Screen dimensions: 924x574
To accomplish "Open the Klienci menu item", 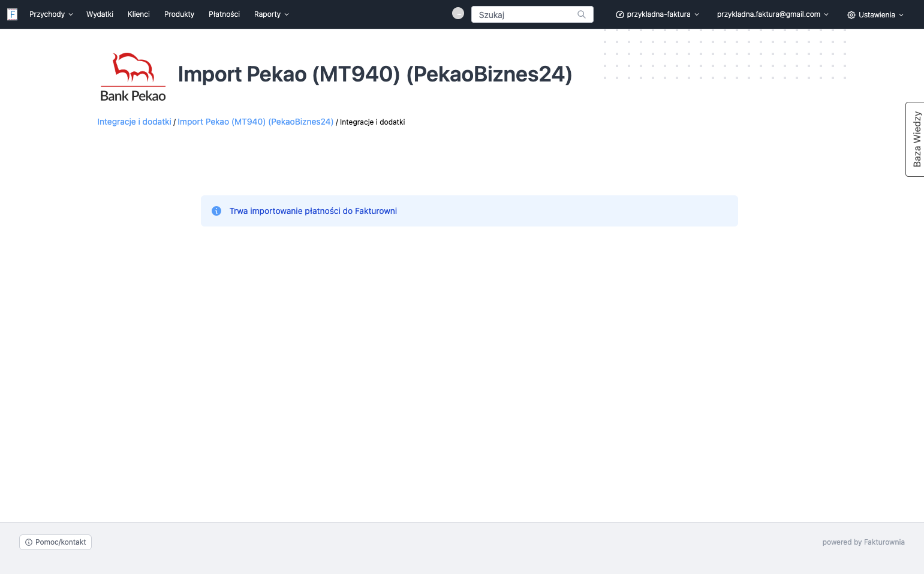I will [x=139, y=14].
